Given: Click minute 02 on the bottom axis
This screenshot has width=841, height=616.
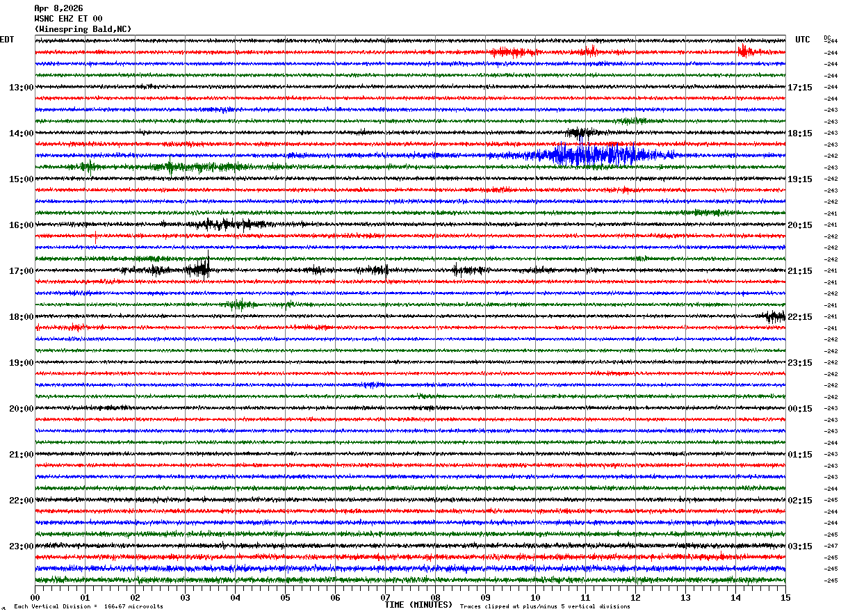Looking at the screenshot, I should click(x=135, y=597).
